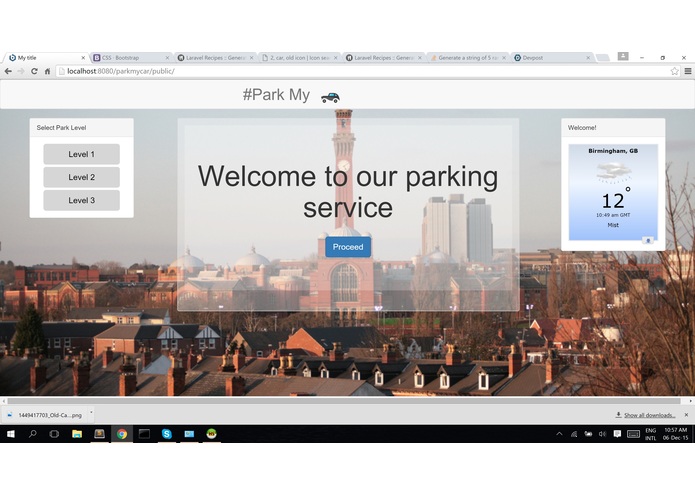Viewport: 695px width, 494px height.
Task: Click the blue Proceed button
Action: click(x=348, y=247)
